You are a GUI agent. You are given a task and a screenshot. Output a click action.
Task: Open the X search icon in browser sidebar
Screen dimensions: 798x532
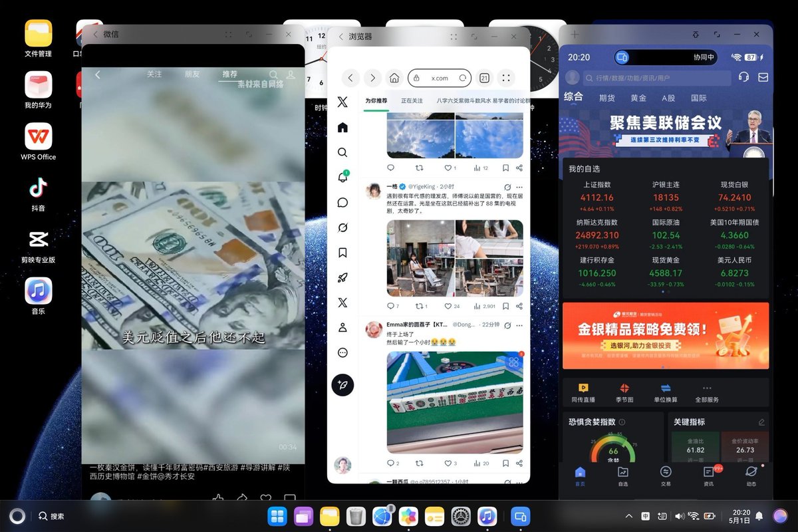coord(342,152)
